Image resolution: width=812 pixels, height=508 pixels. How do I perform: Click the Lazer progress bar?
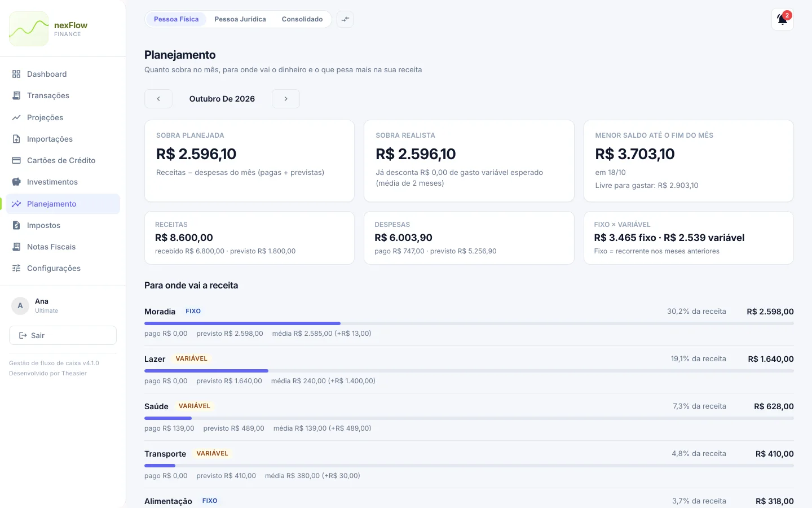coord(469,371)
